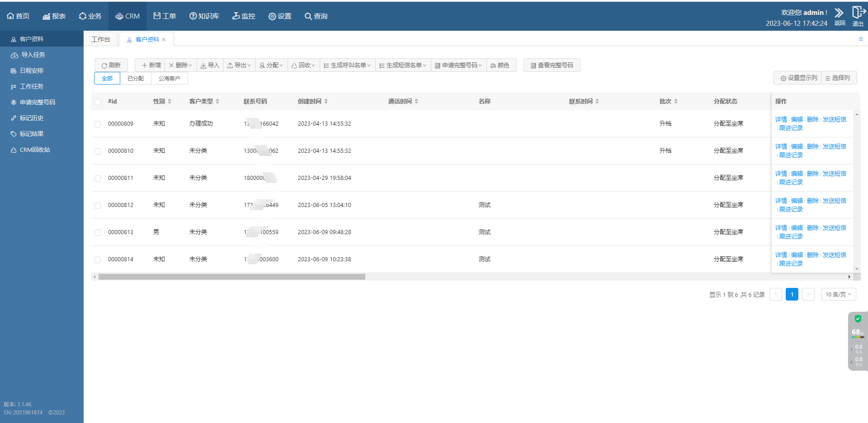Check the row checkbox for 00000809
The height and width of the screenshot is (423, 868).
pyautogui.click(x=98, y=124)
